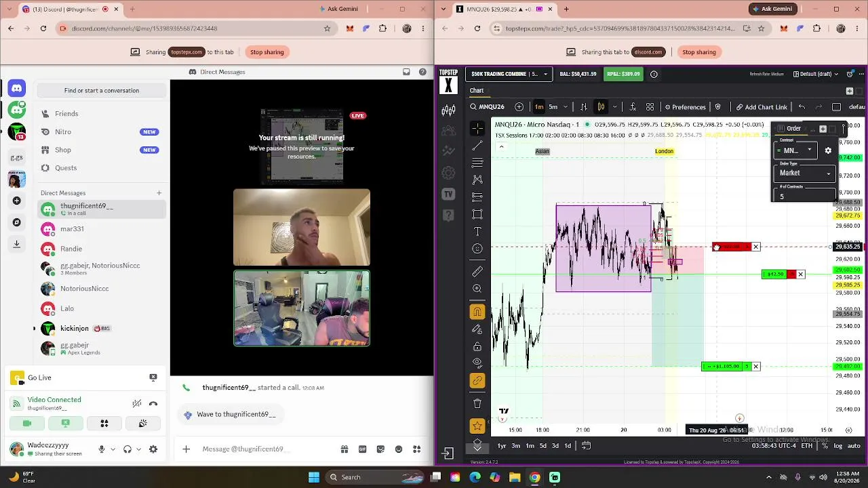Open Friends in Discord sidebar
This screenshot has width=868, height=488.
tap(101, 114)
